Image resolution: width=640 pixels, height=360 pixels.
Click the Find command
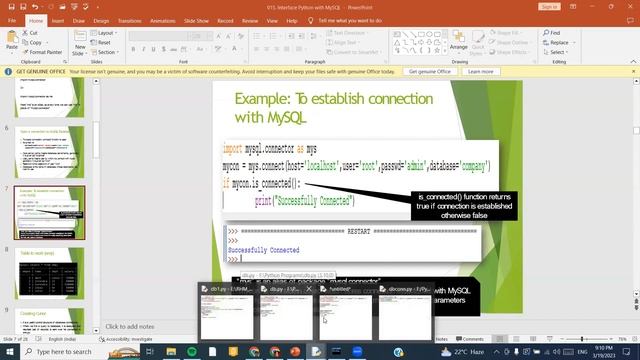point(551,33)
